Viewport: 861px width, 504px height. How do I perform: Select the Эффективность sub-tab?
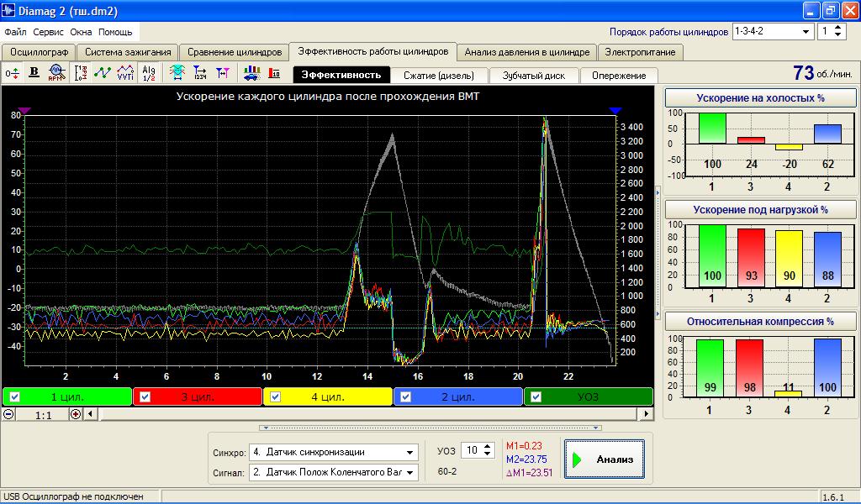tap(341, 75)
